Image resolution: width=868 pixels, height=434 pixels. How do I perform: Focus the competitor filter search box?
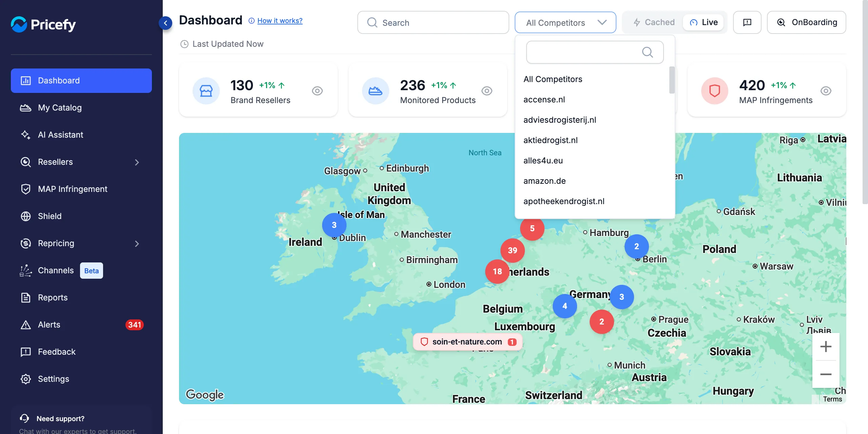pos(595,52)
